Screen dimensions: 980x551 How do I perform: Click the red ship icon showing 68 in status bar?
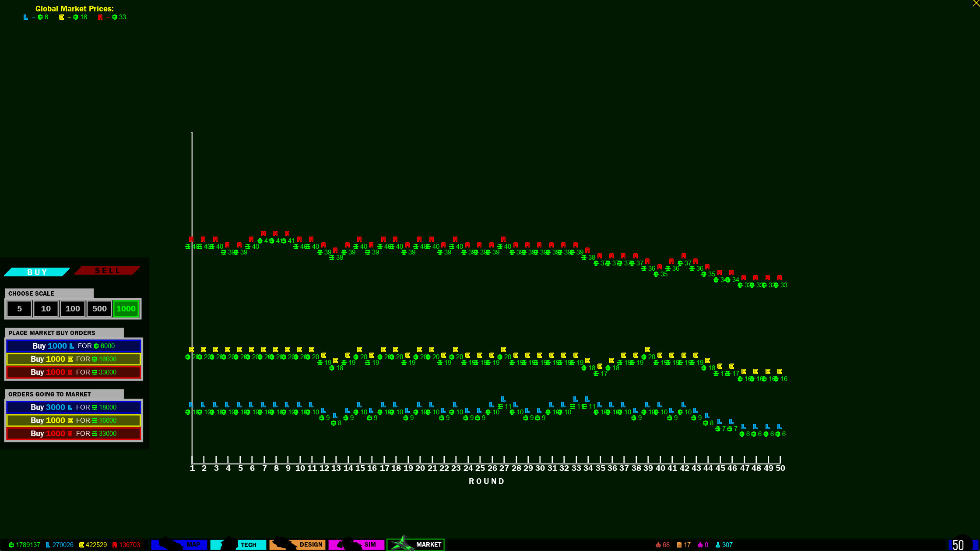658,544
